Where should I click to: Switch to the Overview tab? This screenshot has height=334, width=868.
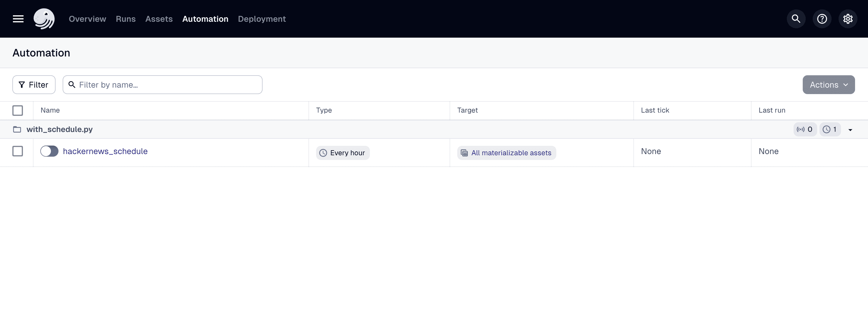[87, 19]
